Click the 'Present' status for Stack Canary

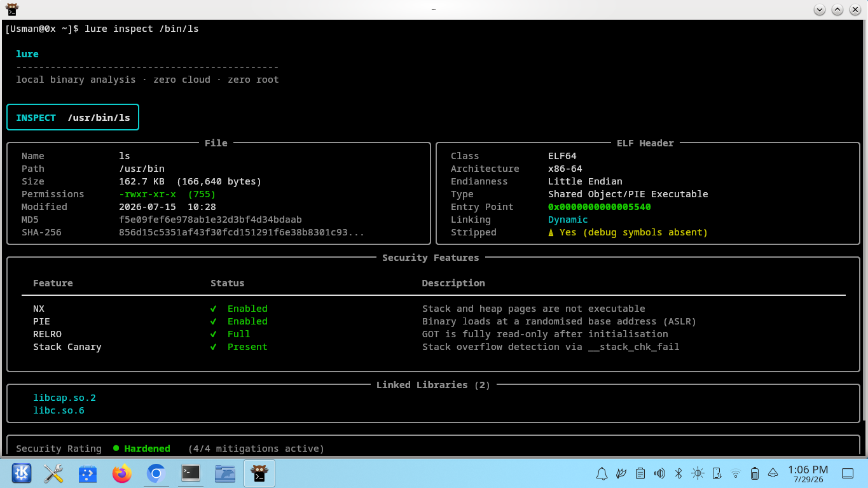pos(247,347)
